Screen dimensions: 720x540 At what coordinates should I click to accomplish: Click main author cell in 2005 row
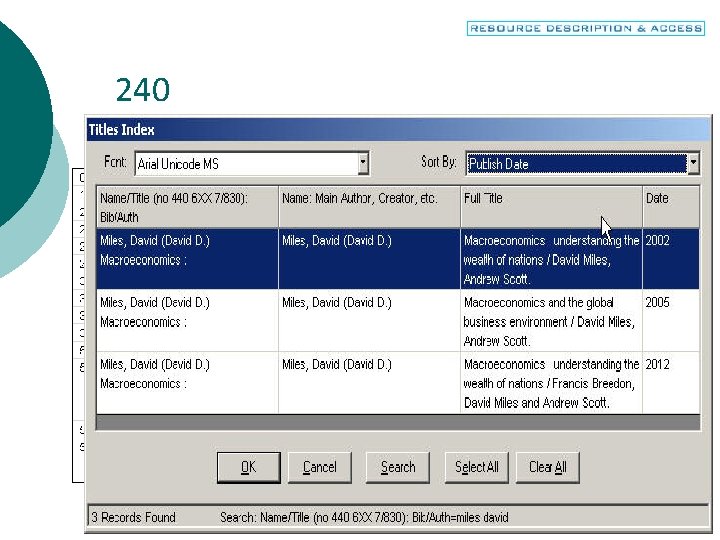point(369,321)
